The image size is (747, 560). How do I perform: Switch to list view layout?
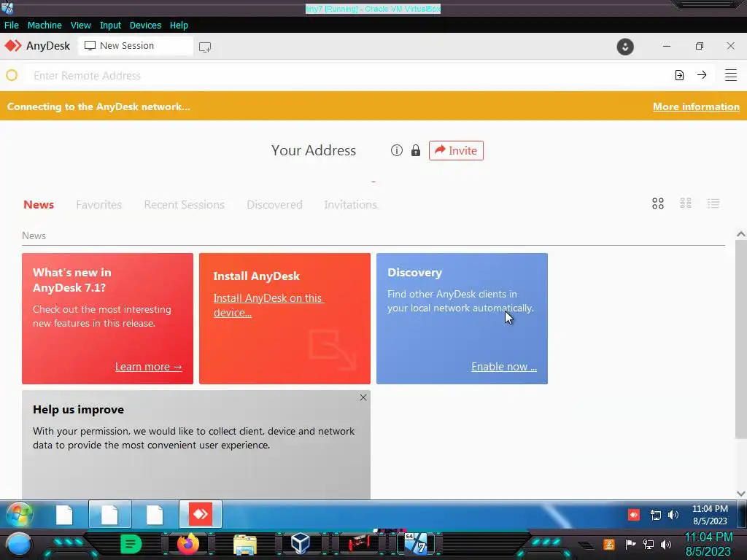tap(713, 204)
